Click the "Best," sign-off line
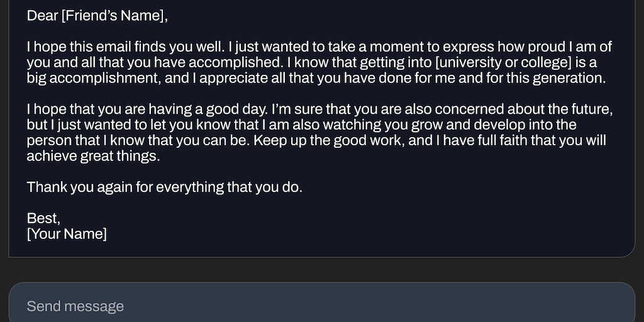The image size is (644, 322). coord(43,219)
